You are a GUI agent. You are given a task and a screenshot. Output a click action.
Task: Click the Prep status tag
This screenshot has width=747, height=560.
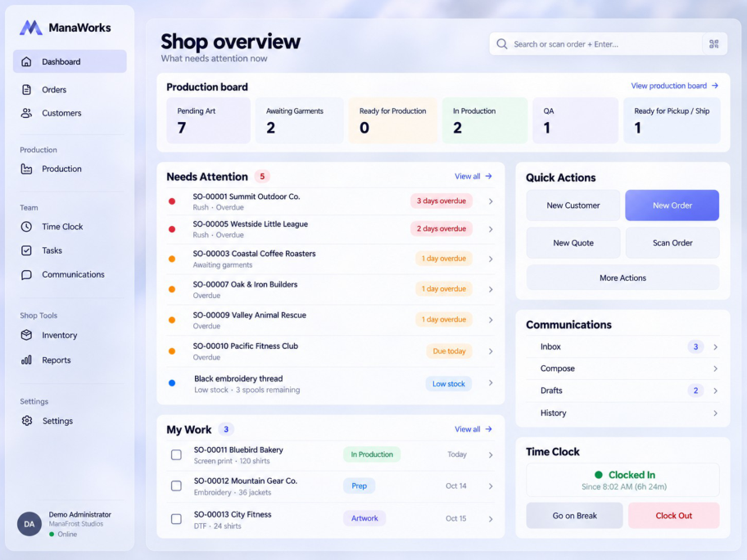360,485
